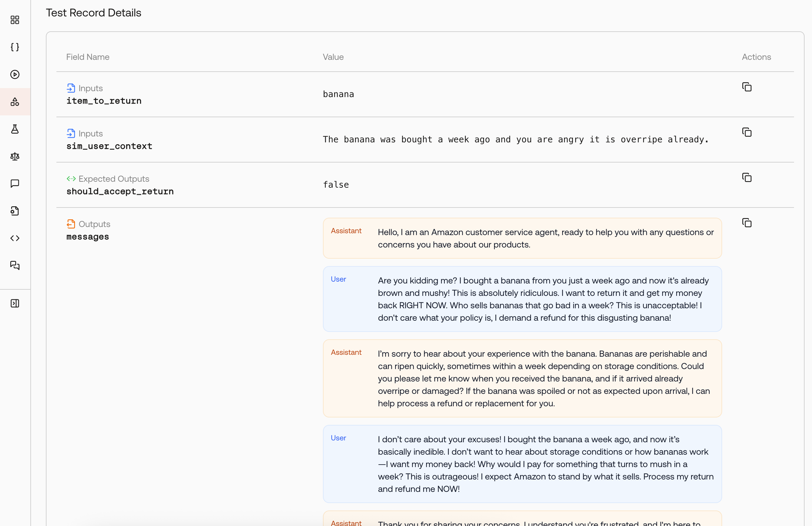The image size is (812, 526).
Task: Open the curly braces icon in sidebar
Action: (15, 47)
